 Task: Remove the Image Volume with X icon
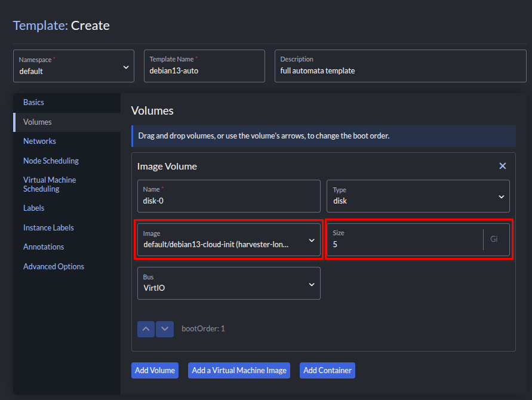(502, 166)
